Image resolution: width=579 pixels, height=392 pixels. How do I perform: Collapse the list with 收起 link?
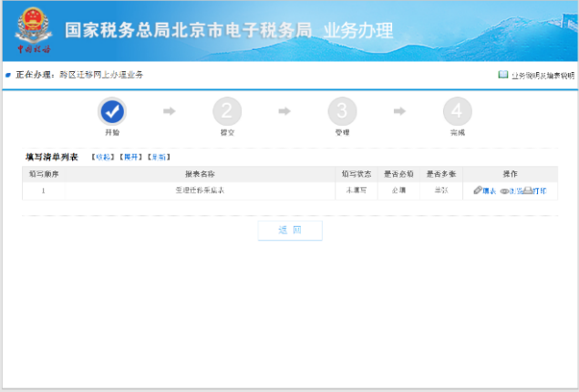pos(103,157)
